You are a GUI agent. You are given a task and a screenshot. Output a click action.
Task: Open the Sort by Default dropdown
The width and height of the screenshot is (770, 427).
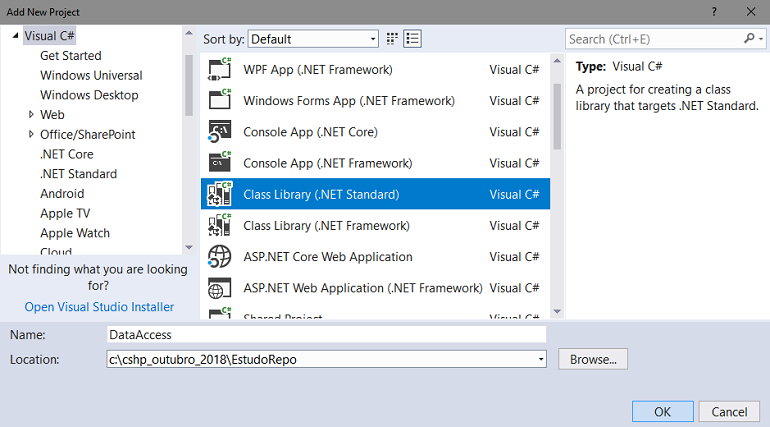313,39
